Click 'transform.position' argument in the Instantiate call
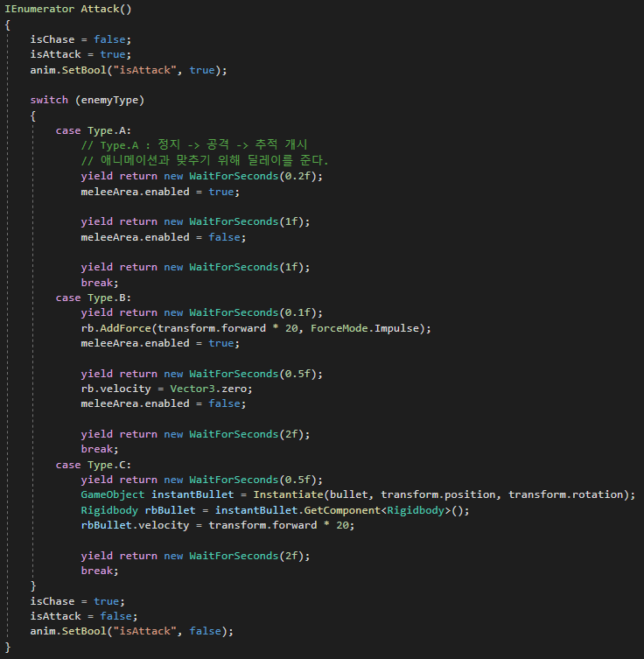The image size is (644, 659). tap(438, 494)
